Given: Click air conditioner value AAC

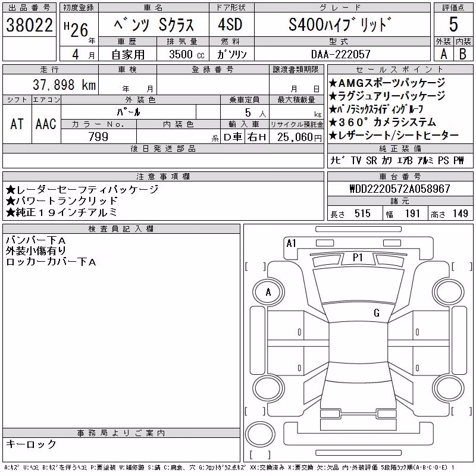Looking at the screenshot, I should [x=46, y=124].
